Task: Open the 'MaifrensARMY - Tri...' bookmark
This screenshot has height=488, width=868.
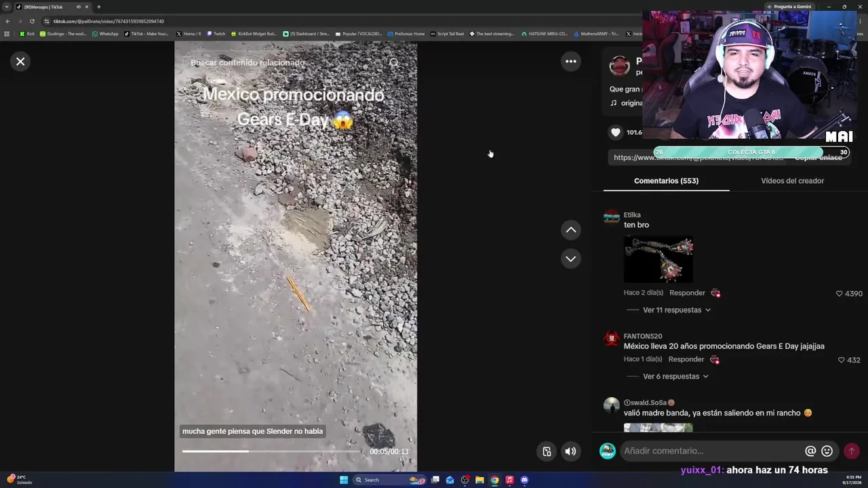Action: click(596, 34)
